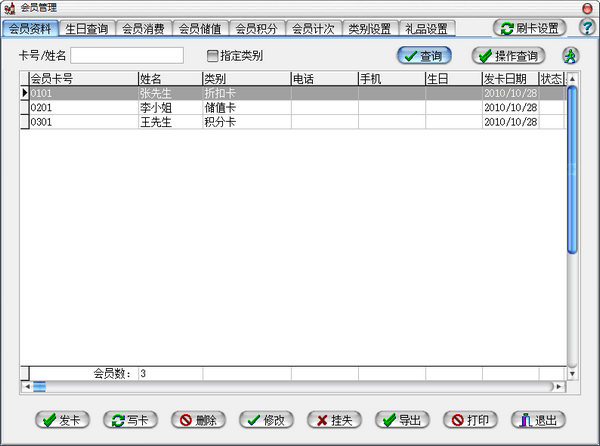Toggle the 指定类别 checkbox
Image resolution: width=600 pixels, height=446 pixels.
[212, 56]
